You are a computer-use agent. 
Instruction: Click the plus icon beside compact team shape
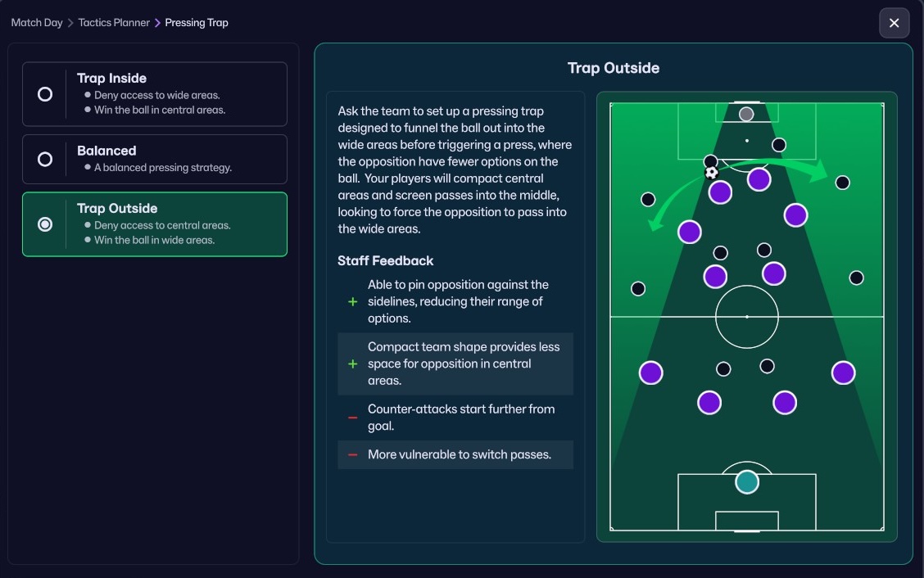(353, 364)
